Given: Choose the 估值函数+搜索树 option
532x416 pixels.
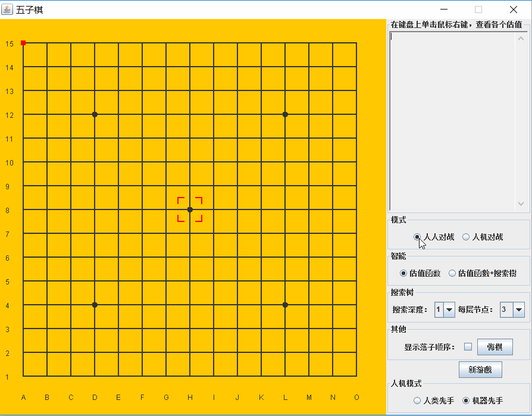Looking at the screenshot, I should coord(483,273).
